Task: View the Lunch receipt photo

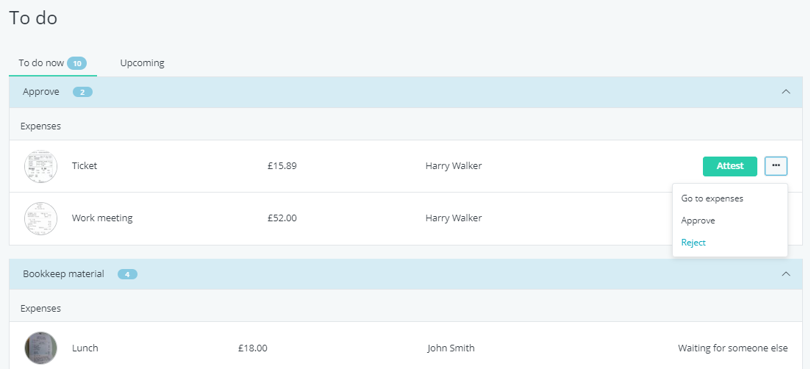Action: point(41,348)
